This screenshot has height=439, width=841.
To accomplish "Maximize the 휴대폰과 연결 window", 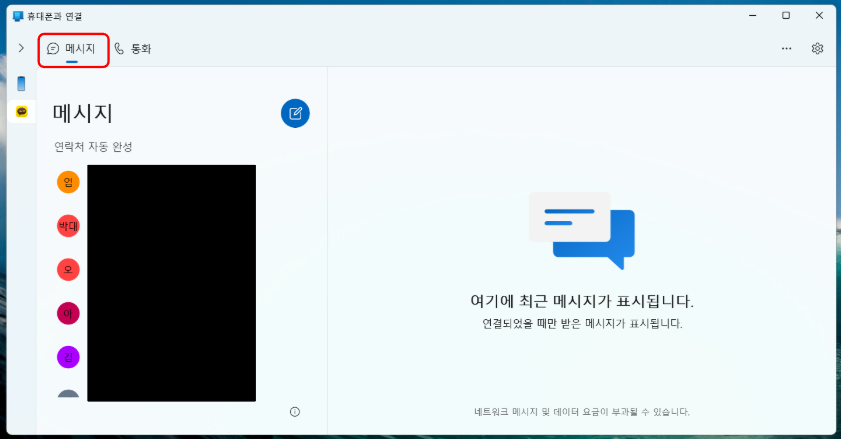I will [x=786, y=16].
